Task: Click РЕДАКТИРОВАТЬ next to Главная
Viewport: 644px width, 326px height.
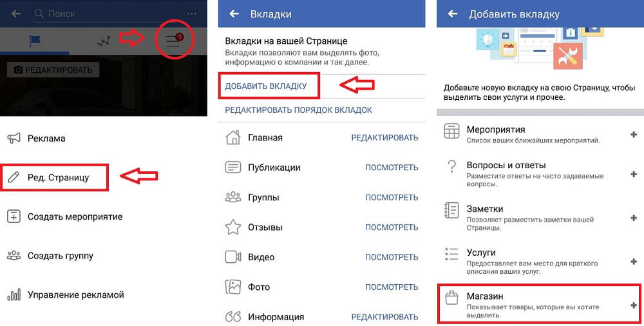Action: pyautogui.click(x=384, y=138)
